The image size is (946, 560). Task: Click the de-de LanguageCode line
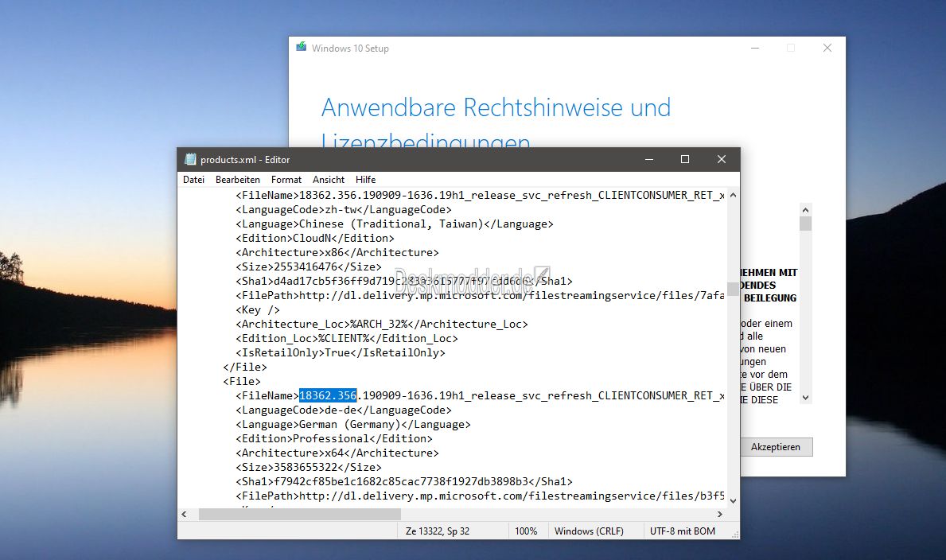[343, 410]
